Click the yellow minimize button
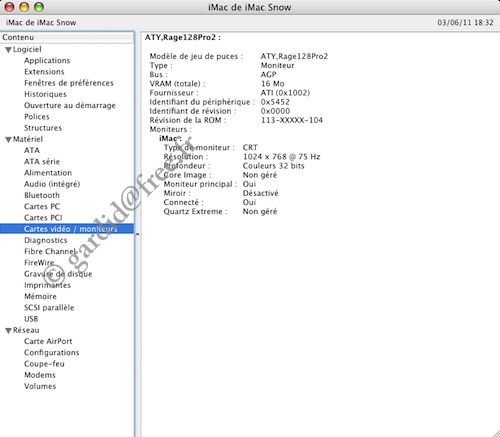This screenshot has width=500, height=437. point(24,7)
